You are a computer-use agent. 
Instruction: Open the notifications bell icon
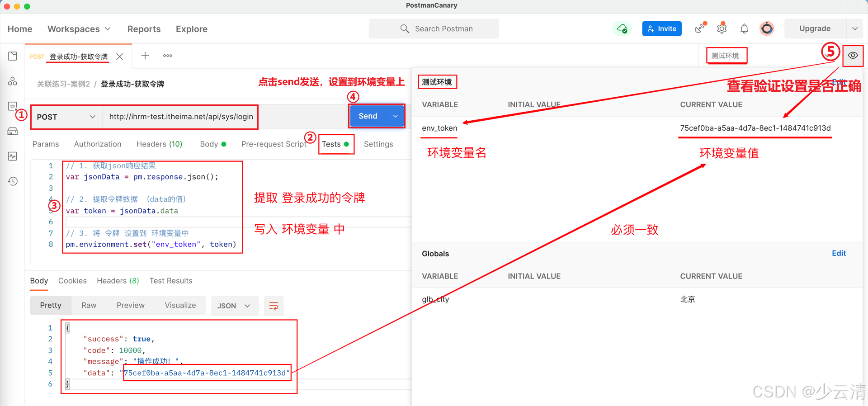tap(744, 29)
